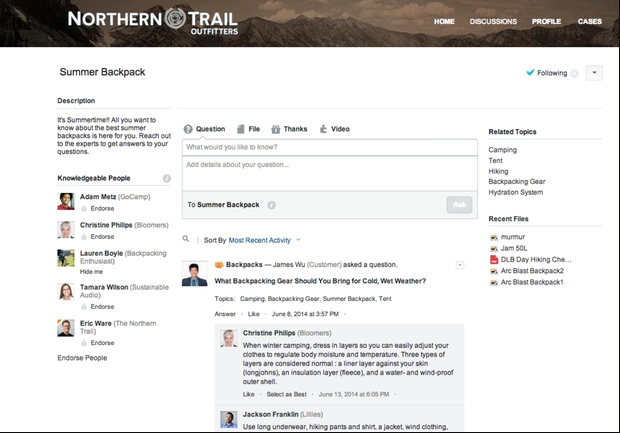Open the Camping related topic
Screen dimensions: 620x433
503,150
